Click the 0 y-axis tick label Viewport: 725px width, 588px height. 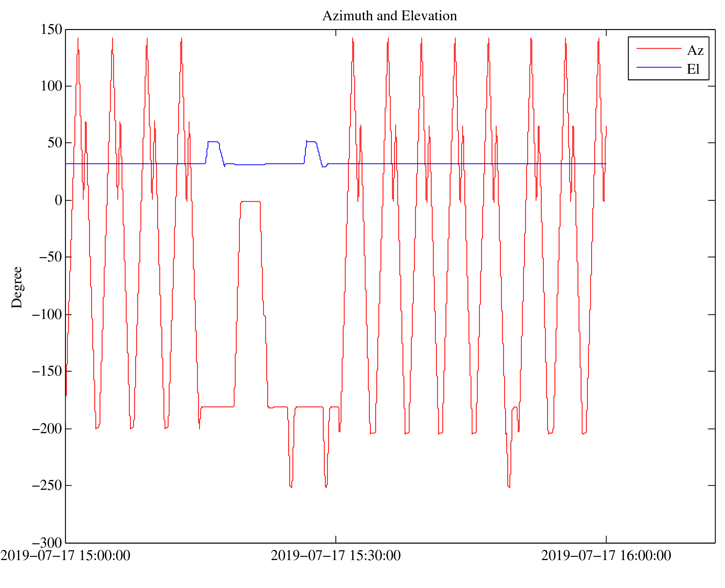point(58,200)
